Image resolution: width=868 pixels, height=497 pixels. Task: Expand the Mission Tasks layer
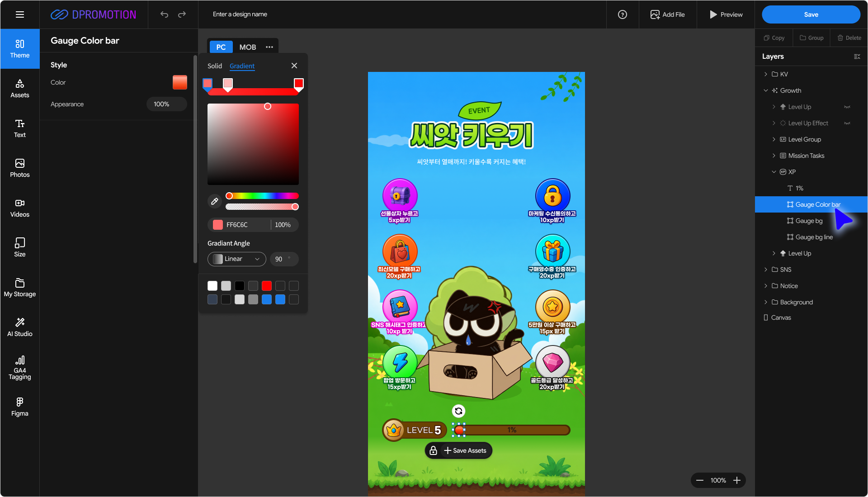[774, 156]
